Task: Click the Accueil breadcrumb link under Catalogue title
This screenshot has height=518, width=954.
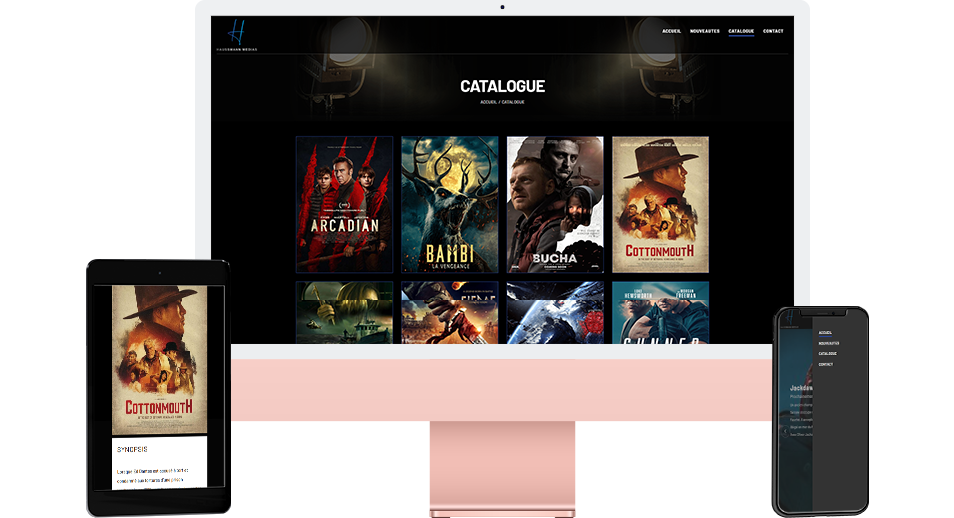Action: [489, 102]
